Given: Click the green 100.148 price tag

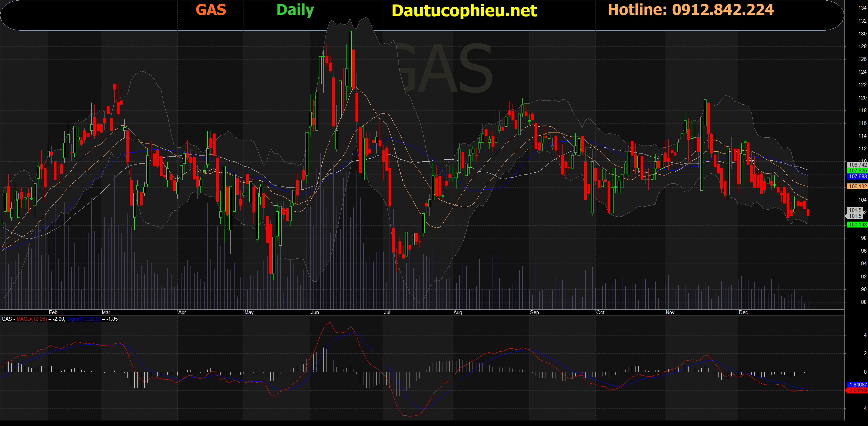Looking at the screenshot, I should [857, 225].
